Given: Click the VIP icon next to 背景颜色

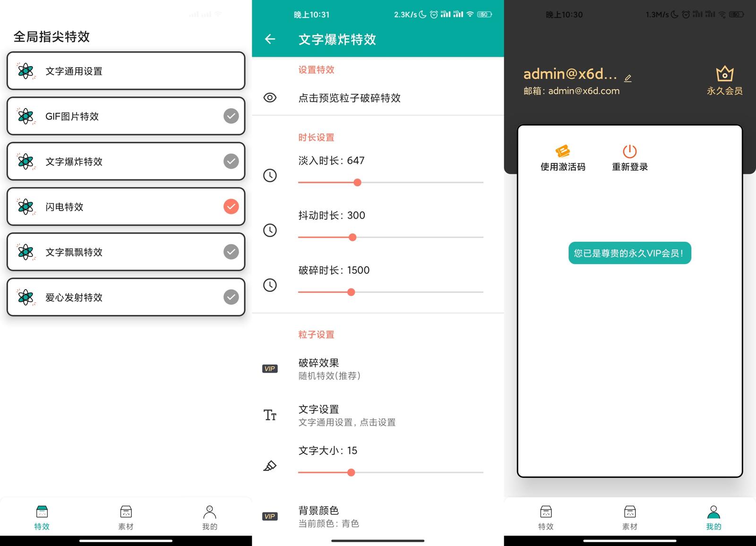Looking at the screenshot, I should coord(270,516).
